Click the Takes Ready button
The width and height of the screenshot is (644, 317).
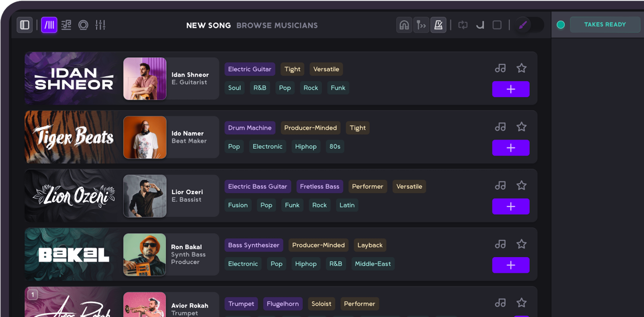(605, 25)
